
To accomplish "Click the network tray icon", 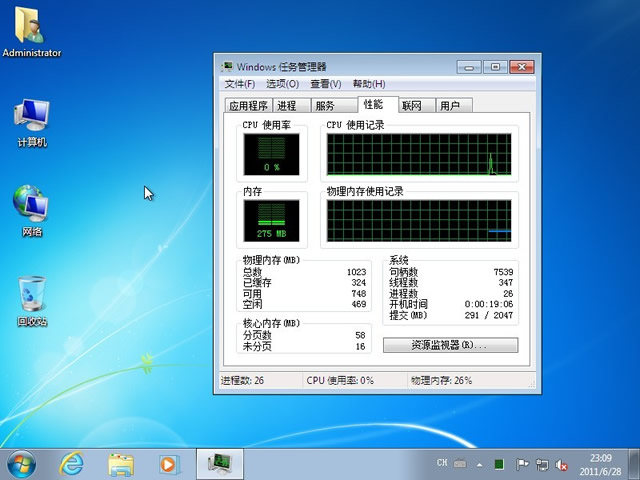I will pos(542,464).
